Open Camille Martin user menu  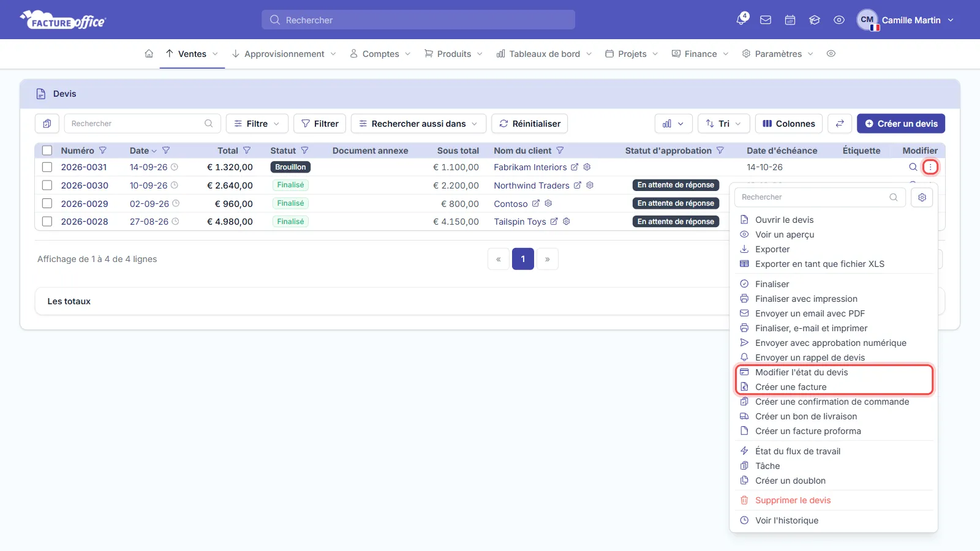pyautogui.click(x=906, y=20)
